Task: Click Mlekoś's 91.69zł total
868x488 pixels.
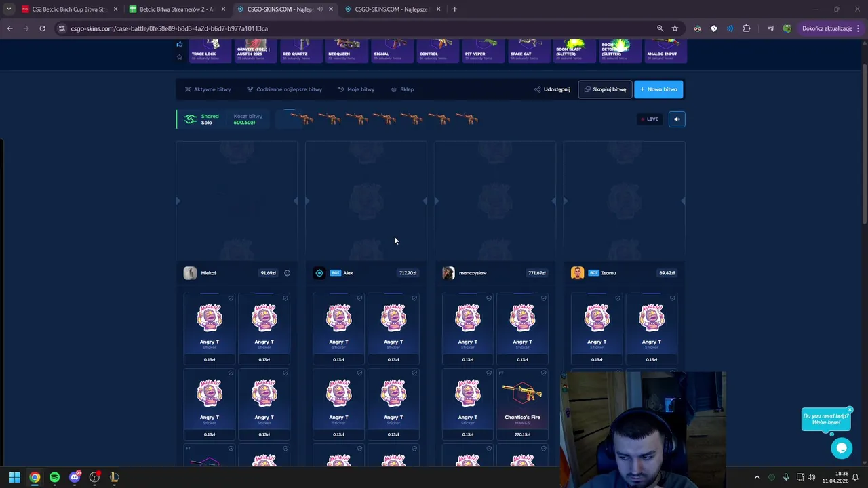Action: tap(269, 273)
